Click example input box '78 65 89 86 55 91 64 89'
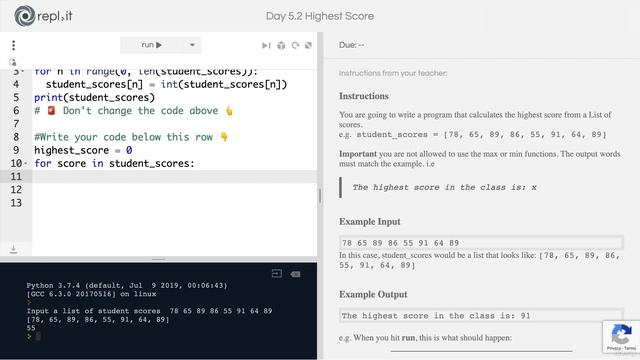640x360 pixels. (x=481, y=243)
